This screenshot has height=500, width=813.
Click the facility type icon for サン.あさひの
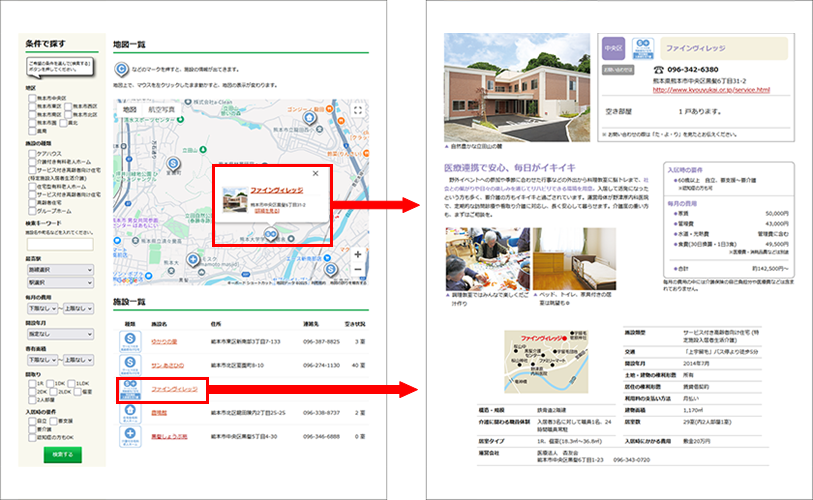pos(130,364)
